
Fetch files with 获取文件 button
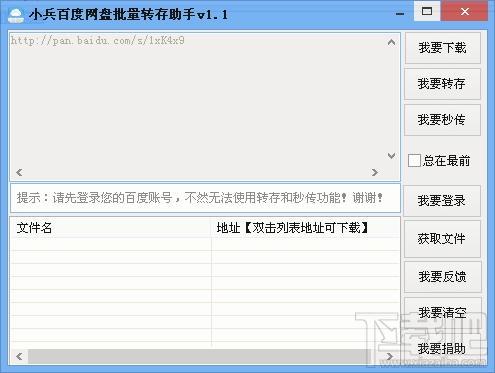442,239
